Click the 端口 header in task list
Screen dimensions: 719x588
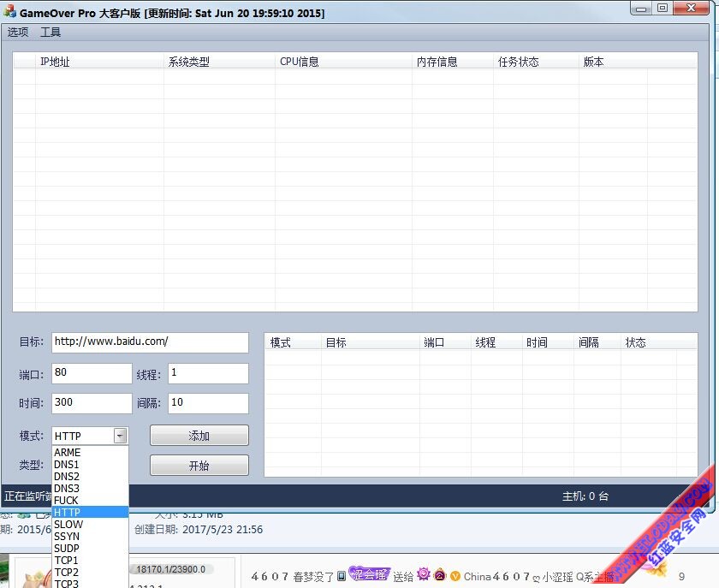coord(445,342)
